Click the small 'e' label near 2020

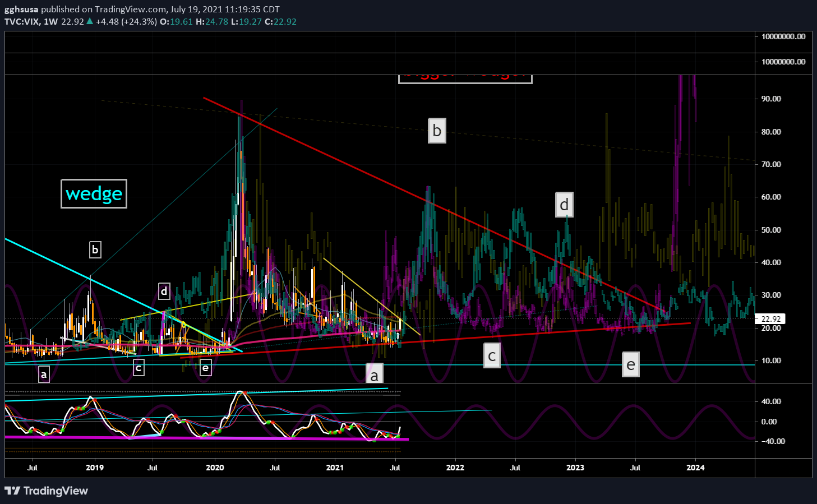205,368
